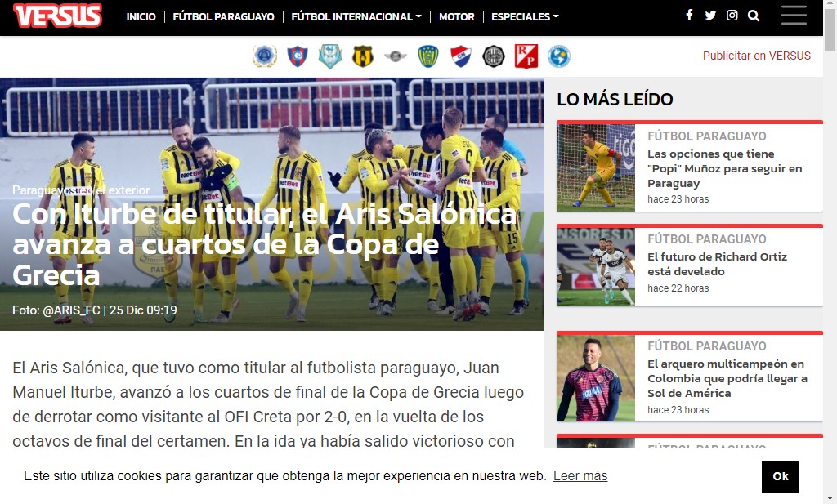The image size is (837, 504).
Task: Select the Nacional CN club crest
Action: pos(461,56)
